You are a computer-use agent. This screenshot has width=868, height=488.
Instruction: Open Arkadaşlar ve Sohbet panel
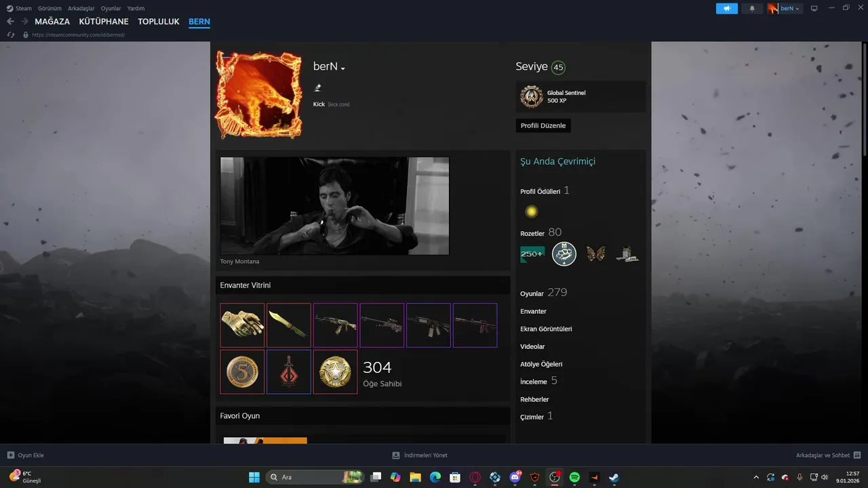click(x=829, y=455)
